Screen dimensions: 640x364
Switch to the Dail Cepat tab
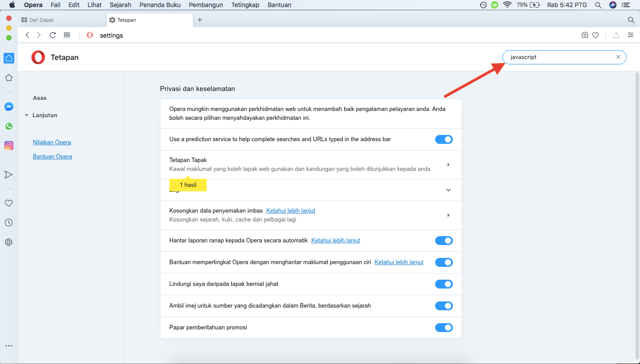click(41, 20)
